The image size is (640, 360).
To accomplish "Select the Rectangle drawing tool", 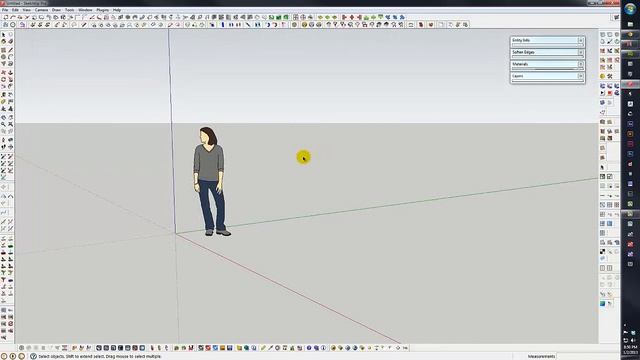I will point(4,50).
